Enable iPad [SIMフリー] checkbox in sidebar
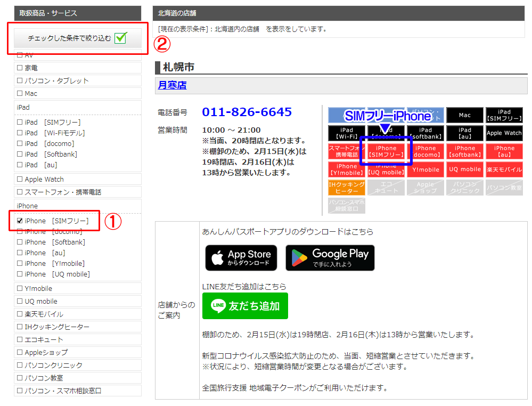This screenshot has height=406, width=532. (x=20, y=122)
